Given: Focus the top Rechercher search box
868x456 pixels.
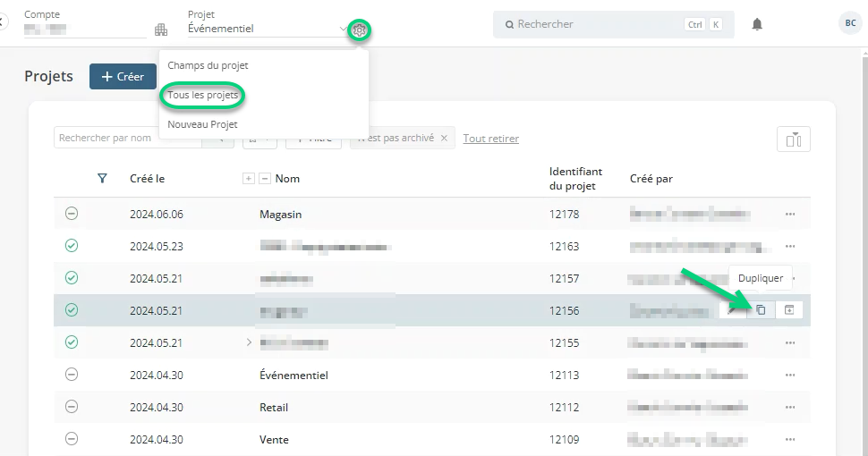Looking at the screenshot, I should pos(613,24).
